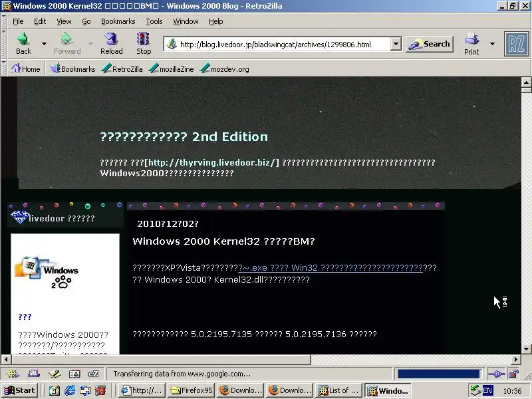Reload the current page
Image resolution: width=532 pixels, height=399 pixels.
(111, 43)
